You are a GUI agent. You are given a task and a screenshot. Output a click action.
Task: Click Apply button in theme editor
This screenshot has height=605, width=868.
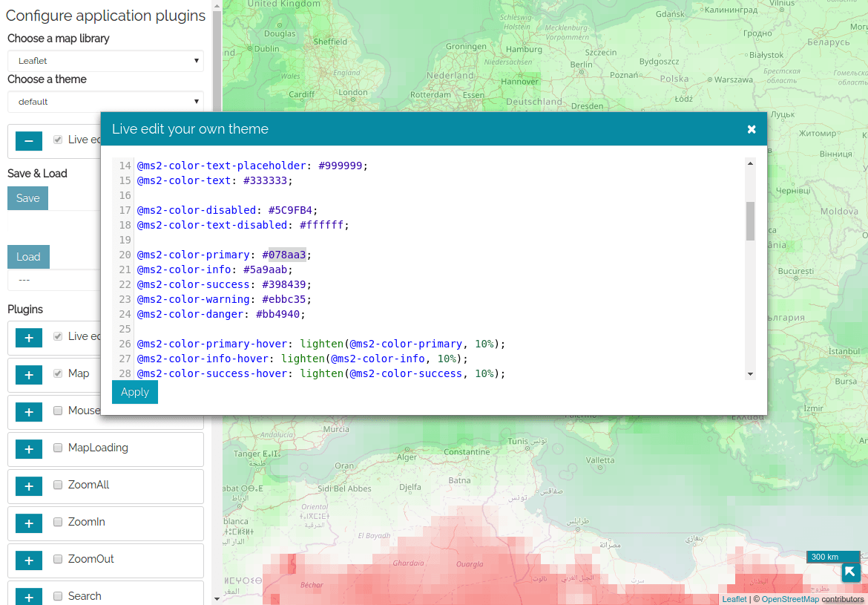click(135, 392)
